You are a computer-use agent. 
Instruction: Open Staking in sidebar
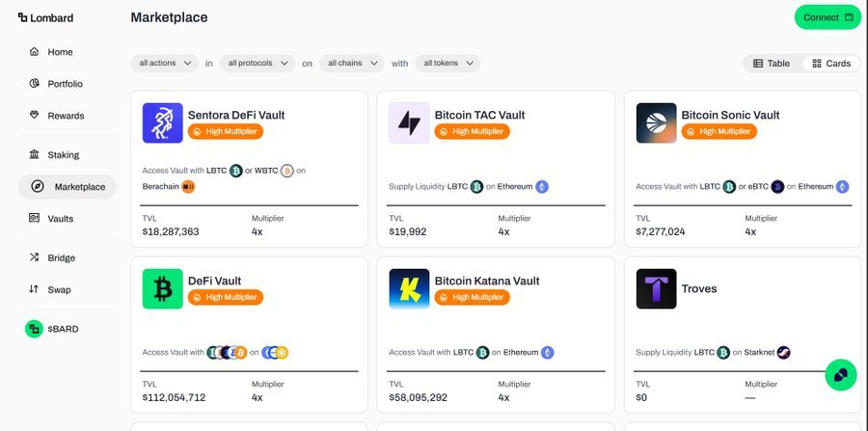(63, 155)
